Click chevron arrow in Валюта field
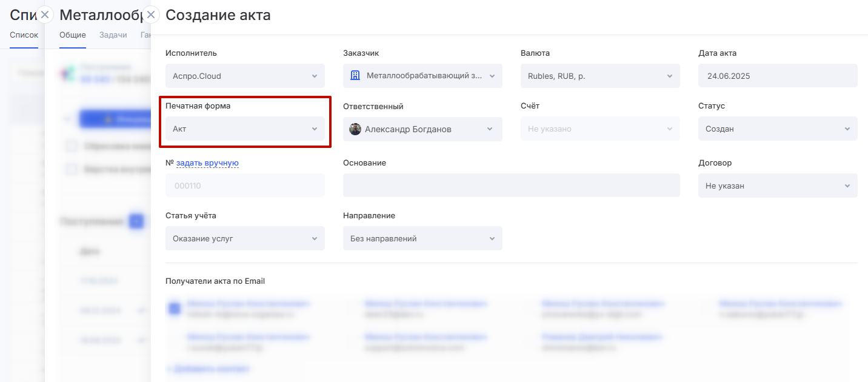The width and height of the screenshot is (868, 382). (669, 76)
